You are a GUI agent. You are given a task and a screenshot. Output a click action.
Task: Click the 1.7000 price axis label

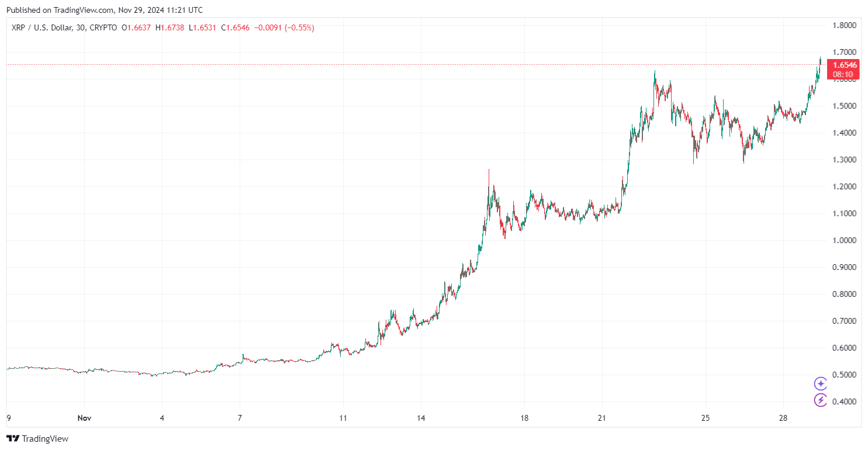(x=845, y=52)
